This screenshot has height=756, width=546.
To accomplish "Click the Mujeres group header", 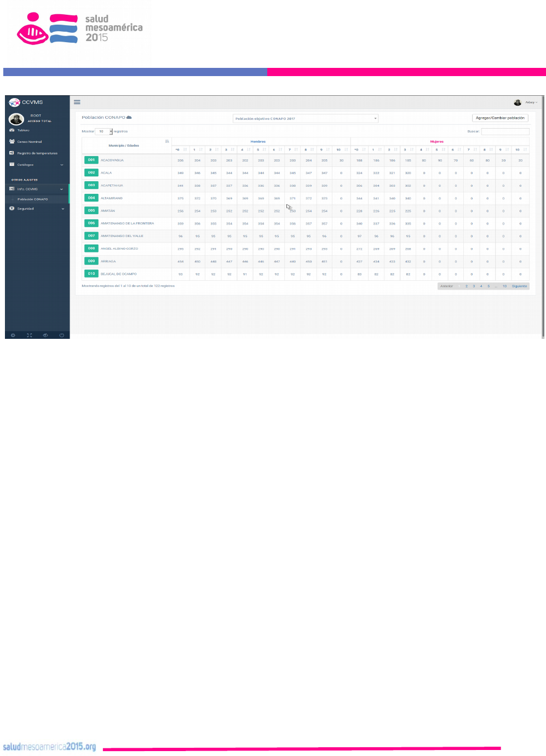I will (x=437, y=142).
